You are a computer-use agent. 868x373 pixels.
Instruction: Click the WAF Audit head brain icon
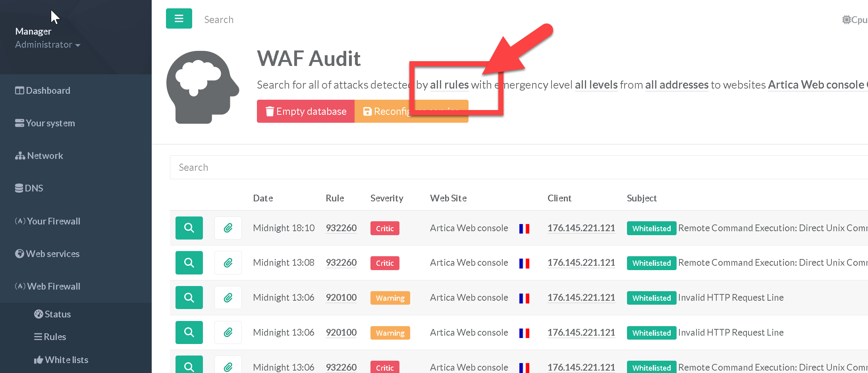point(203,87)
